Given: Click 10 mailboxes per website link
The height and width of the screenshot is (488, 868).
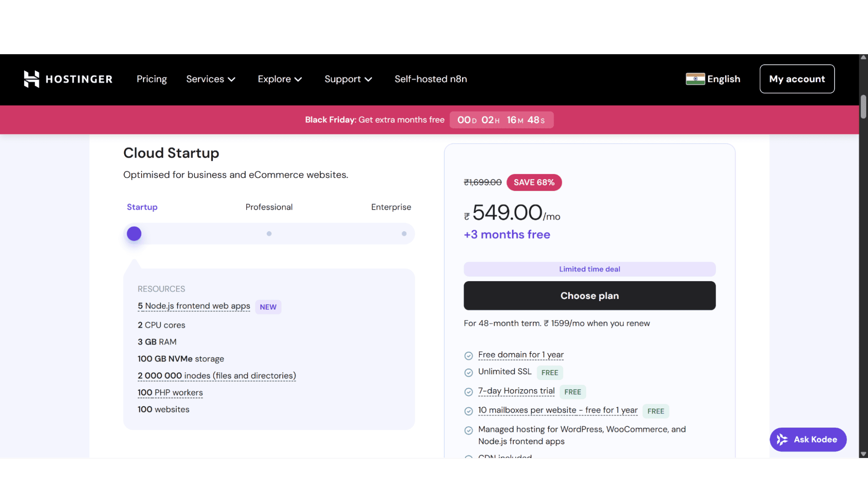Looking at the screenshot, I should coord(558,410).
